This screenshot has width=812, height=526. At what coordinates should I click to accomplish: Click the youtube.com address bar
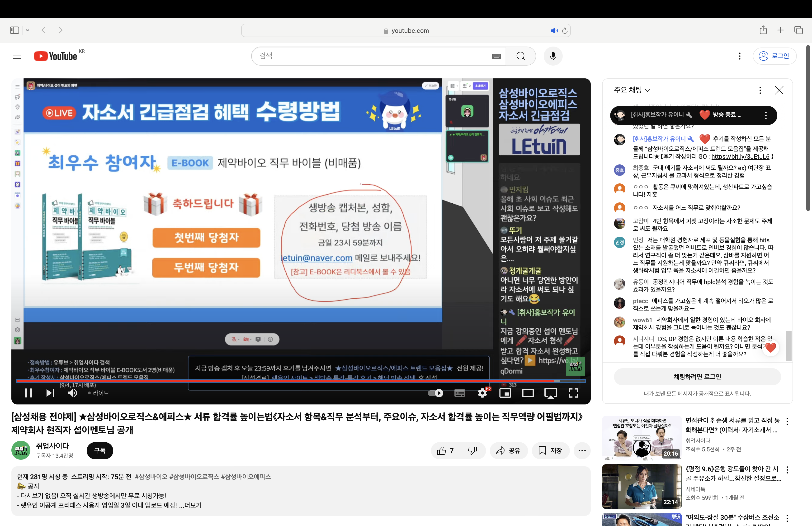tap(406, 30)
